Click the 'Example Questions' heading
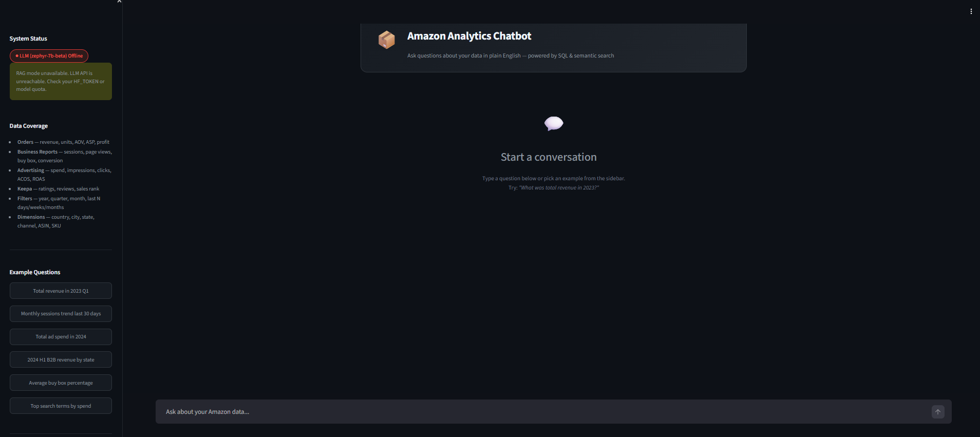 click(35, 272)
